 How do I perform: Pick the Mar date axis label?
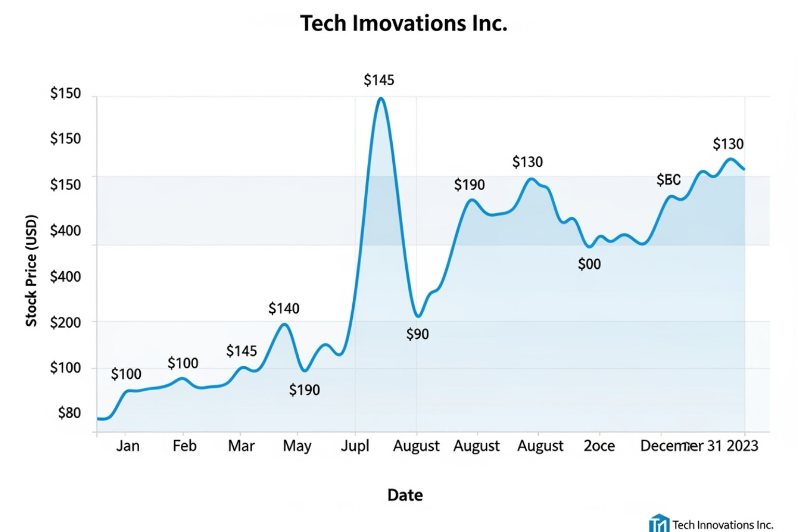pos(241,446)
